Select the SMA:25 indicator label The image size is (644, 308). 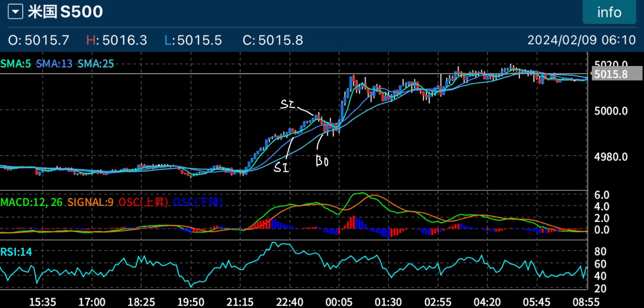click(96, 64)
